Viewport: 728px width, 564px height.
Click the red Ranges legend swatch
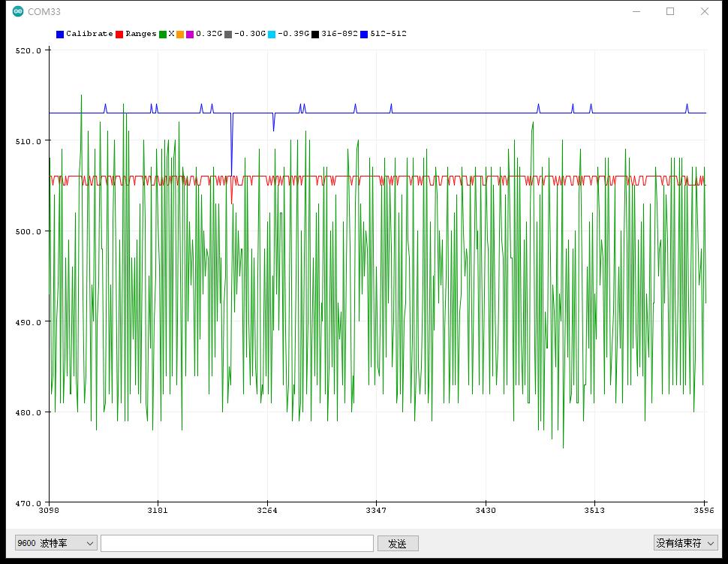[x=119, y=35]
